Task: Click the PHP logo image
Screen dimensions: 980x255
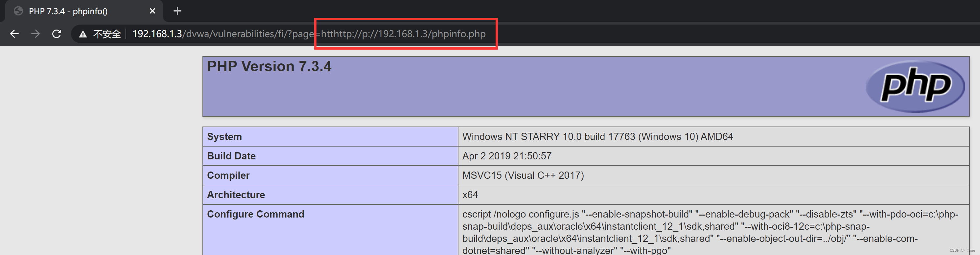Action: [x=915, y=86]
